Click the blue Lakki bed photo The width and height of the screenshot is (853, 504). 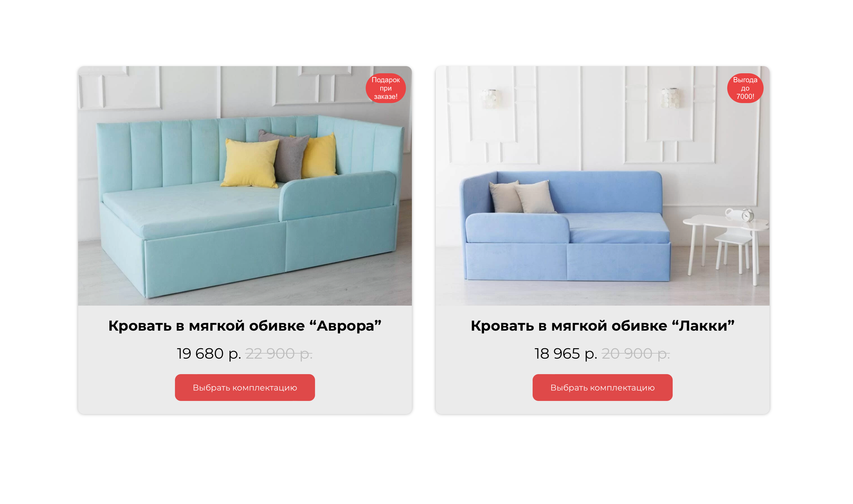tap(602, 186)
